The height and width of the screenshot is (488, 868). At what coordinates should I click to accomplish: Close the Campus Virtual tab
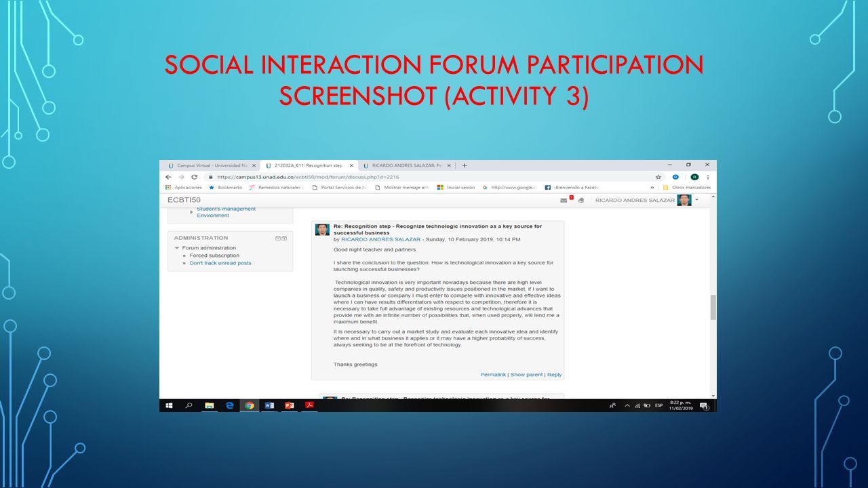[254, 165]
